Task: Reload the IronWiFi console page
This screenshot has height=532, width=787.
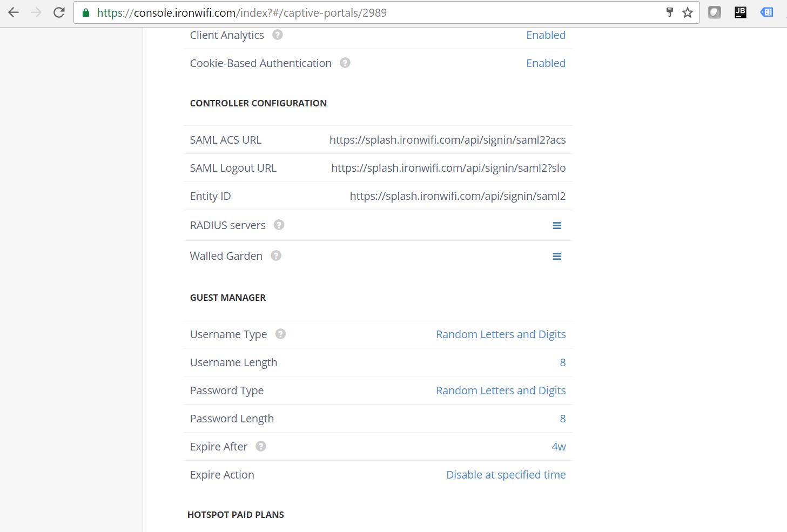Action: 59,12
